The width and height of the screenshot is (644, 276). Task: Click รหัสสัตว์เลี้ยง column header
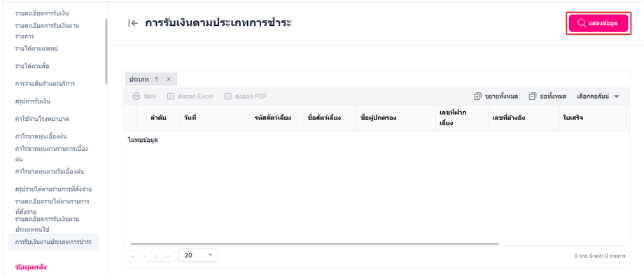point(277,118)
